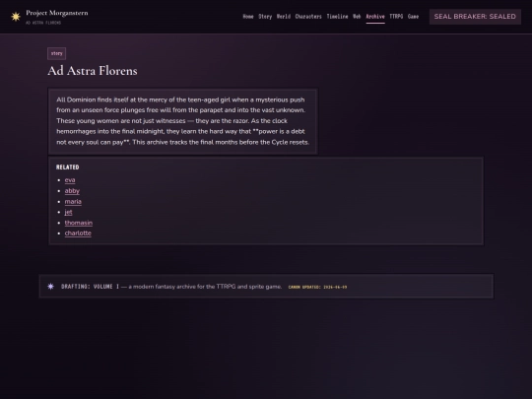This screenshot has width=532, height=399.
Task: Open the eva related link
Action: (70, 180)
